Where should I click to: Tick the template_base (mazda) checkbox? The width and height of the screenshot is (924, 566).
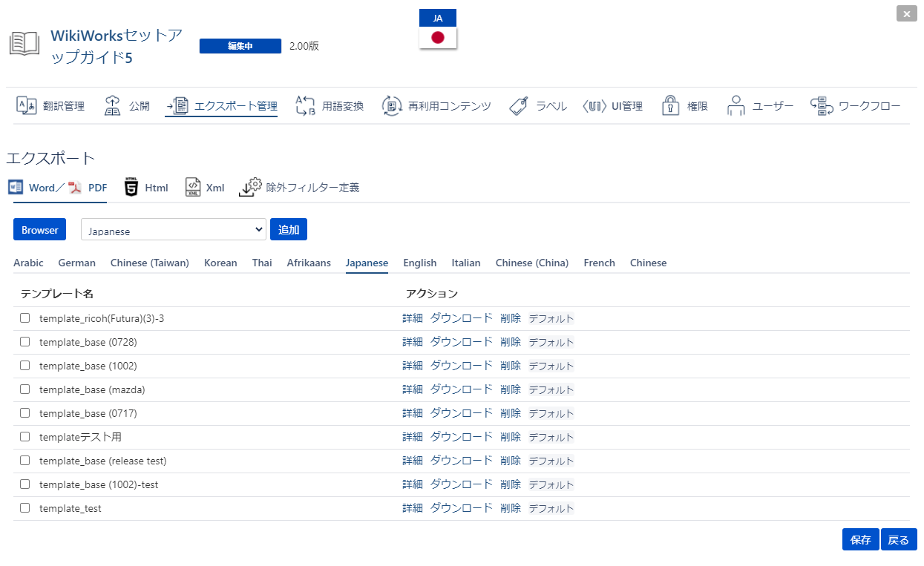point(25,389)
